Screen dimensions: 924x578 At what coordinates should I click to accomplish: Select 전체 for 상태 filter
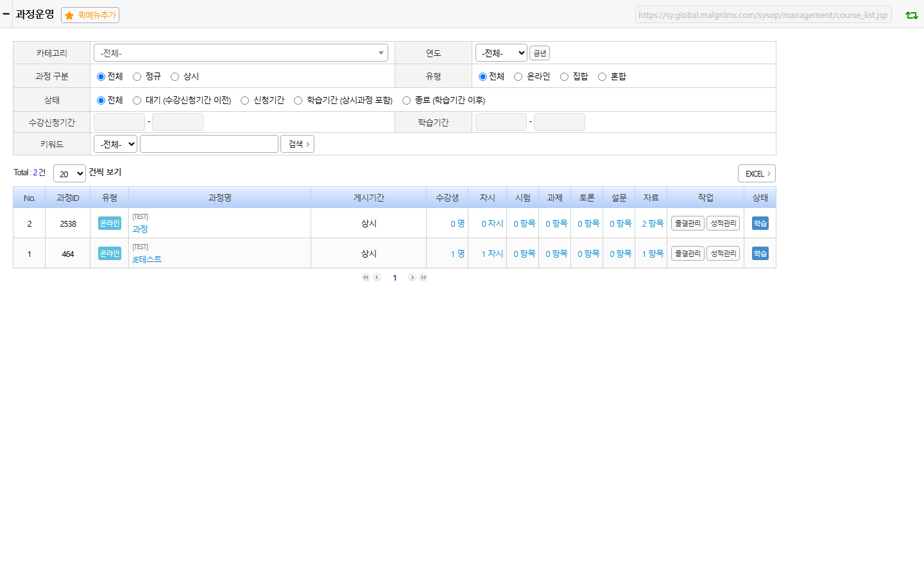101,100
